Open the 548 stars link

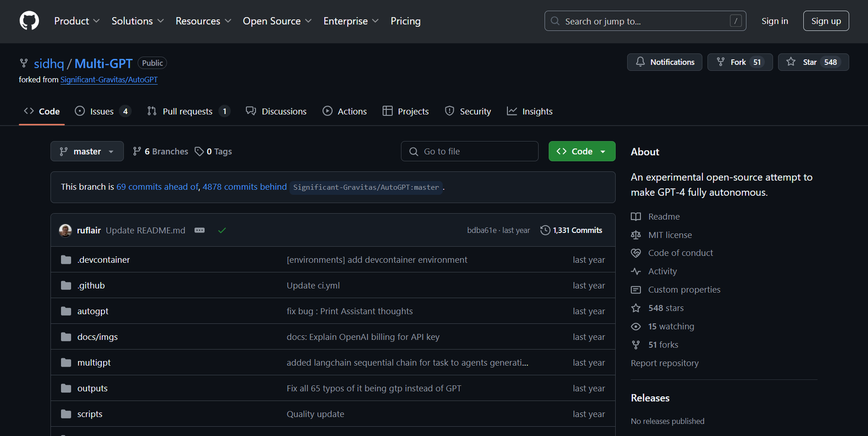point(666,308)
